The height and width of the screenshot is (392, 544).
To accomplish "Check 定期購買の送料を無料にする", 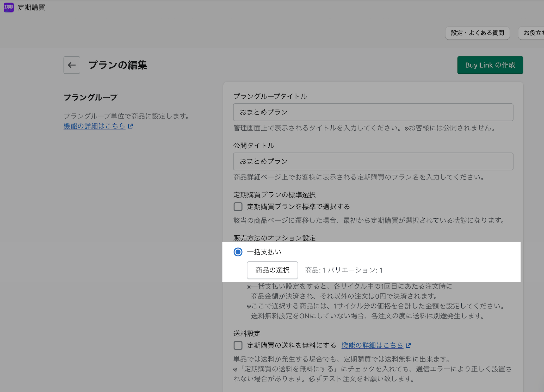I will point(238,345).
